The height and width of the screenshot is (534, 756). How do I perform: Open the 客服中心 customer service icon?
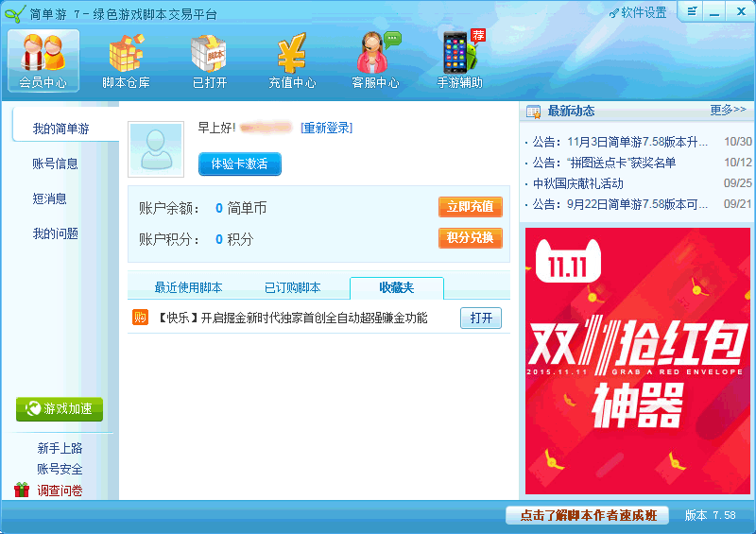375,60
